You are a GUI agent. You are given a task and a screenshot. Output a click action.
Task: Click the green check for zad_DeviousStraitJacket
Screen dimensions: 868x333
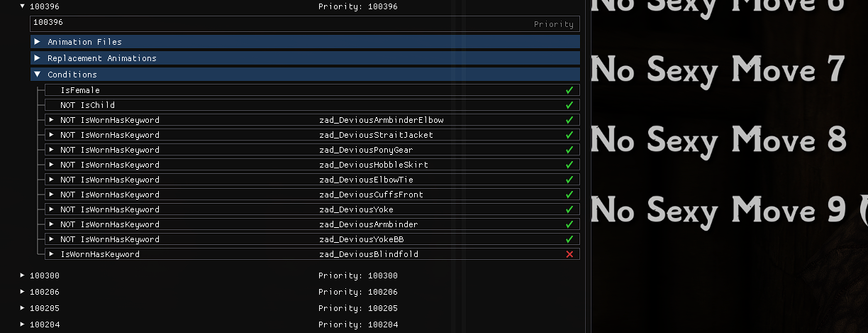coord(569,135)
